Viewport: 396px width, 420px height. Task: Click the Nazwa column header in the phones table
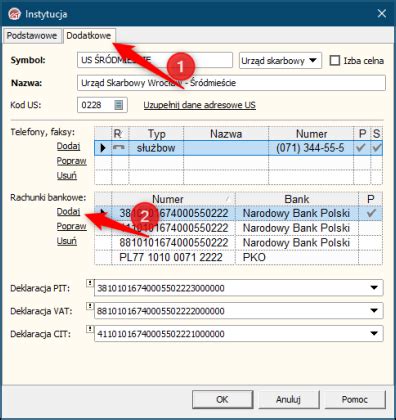226,134
